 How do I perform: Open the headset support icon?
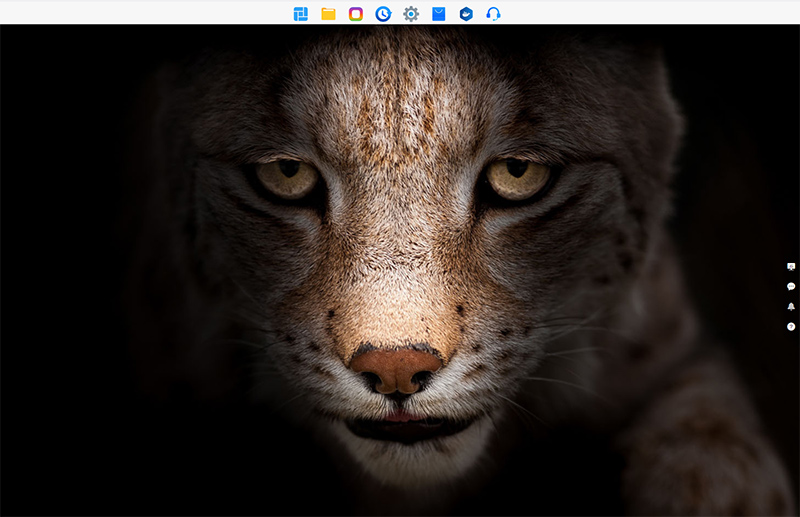coord(493,14)
